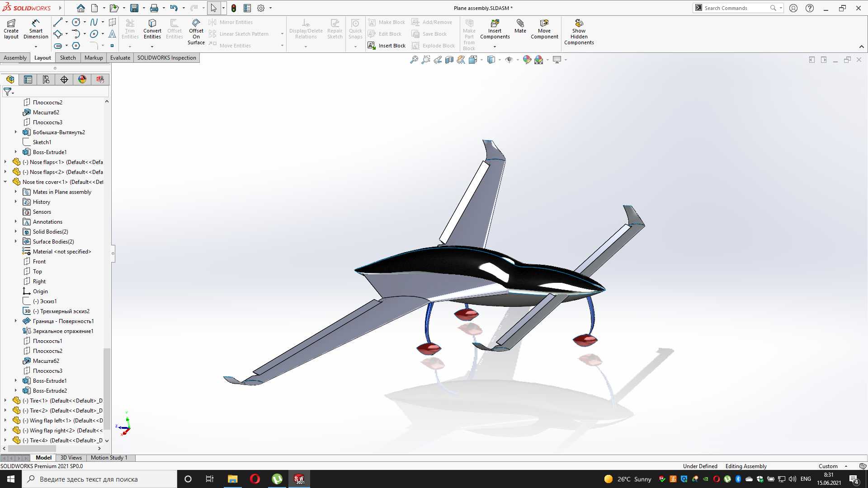Select the Origin item in tree

click(40, 291)
